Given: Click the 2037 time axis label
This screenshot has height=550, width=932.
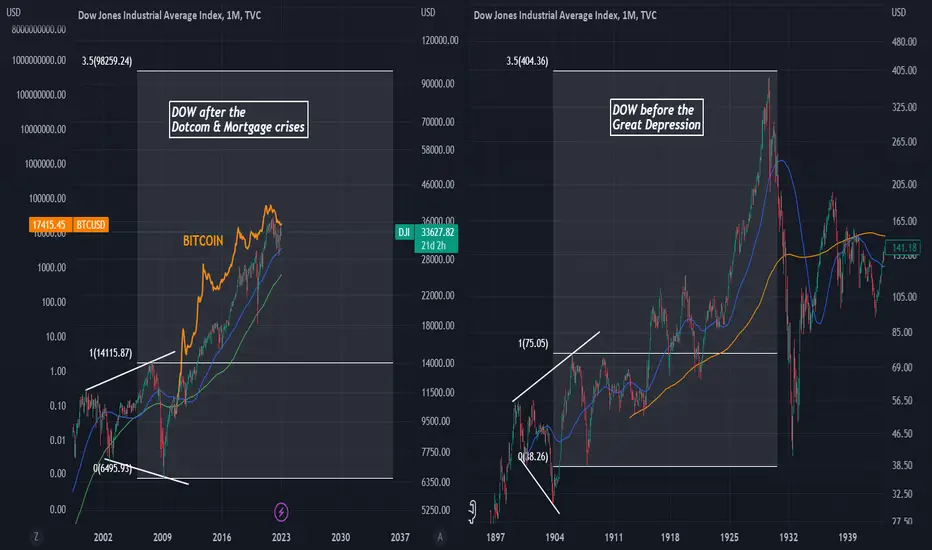Looking at the screenshot, I should pos(400,537).
